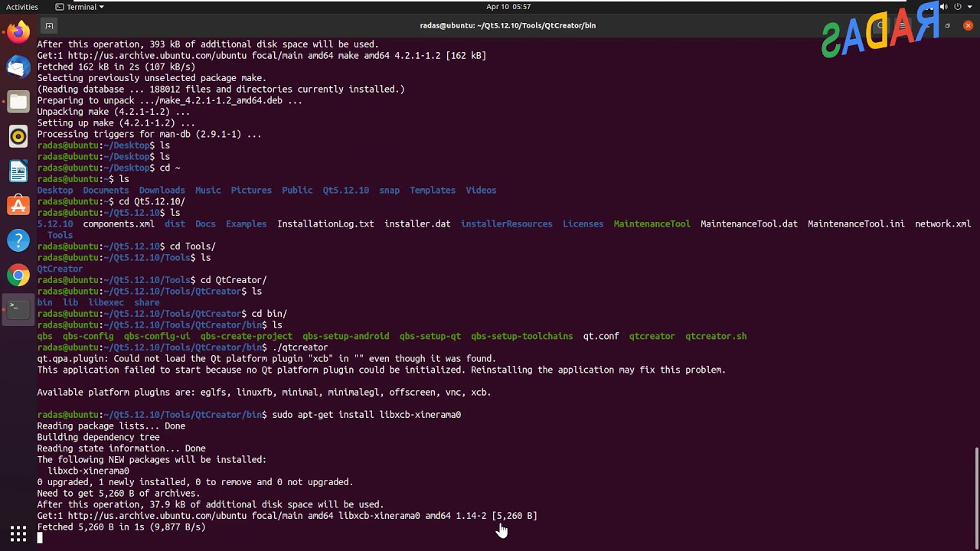This screenshot has height=551, width=980.
Task: Click the 'share' directory name
Action: (147, 302)
